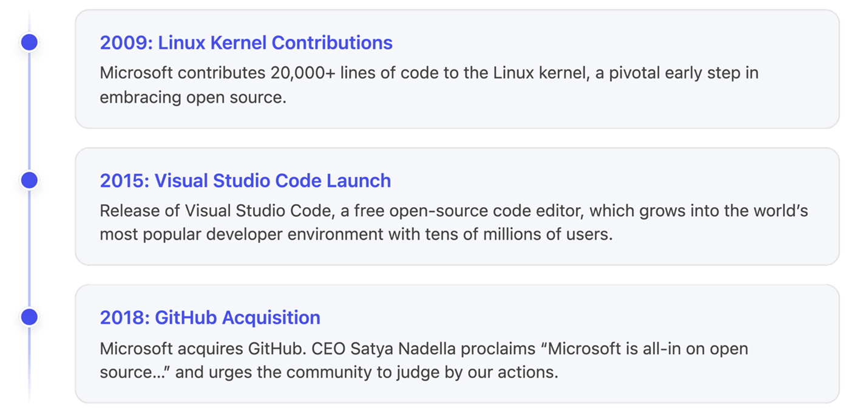
Task: Open the "2015: Visual Studio Code Launch" heading
Action: pyautogui.click(x=245, y=180)
